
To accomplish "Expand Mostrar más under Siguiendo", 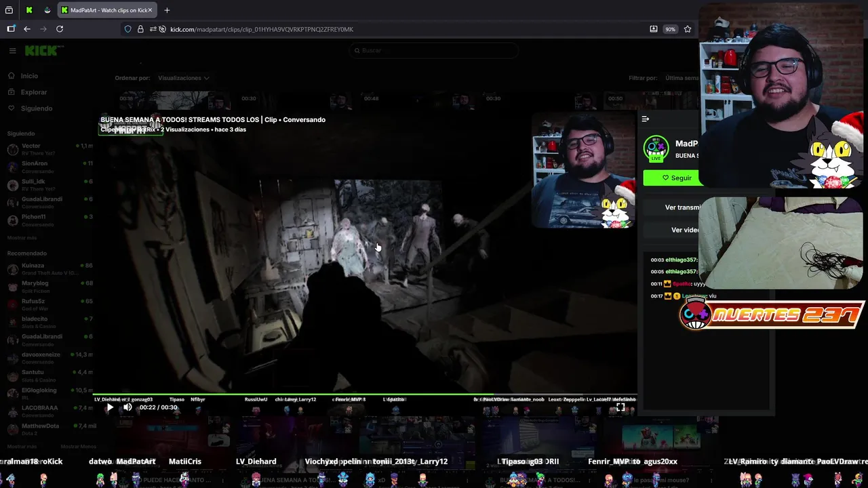I will (22, 238).
